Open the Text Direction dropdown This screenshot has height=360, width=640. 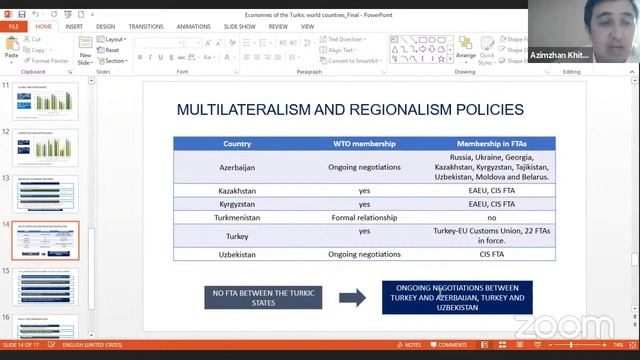[x=342, y=39]
